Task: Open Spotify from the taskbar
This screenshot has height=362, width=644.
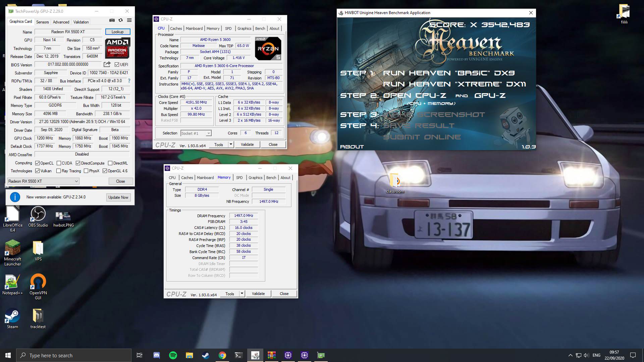Action: tap(173, 355)
